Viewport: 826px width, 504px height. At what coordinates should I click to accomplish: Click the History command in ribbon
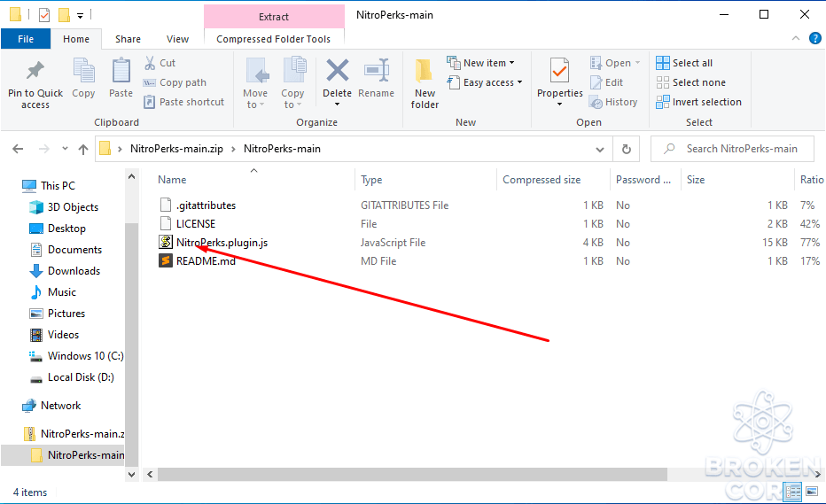click(x=613, y=102)
